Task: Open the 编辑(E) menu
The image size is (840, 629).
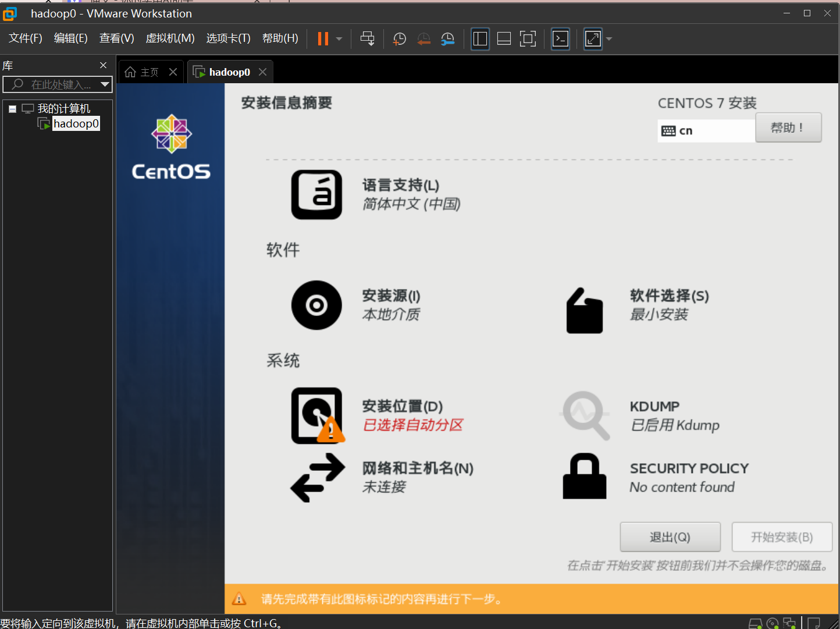Action: (x=70, y=38)
